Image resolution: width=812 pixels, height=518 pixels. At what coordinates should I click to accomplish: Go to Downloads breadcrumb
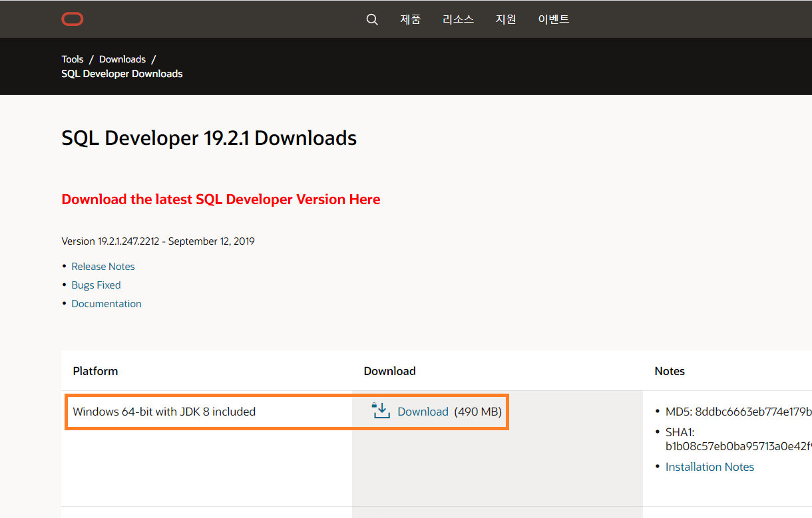122,59
